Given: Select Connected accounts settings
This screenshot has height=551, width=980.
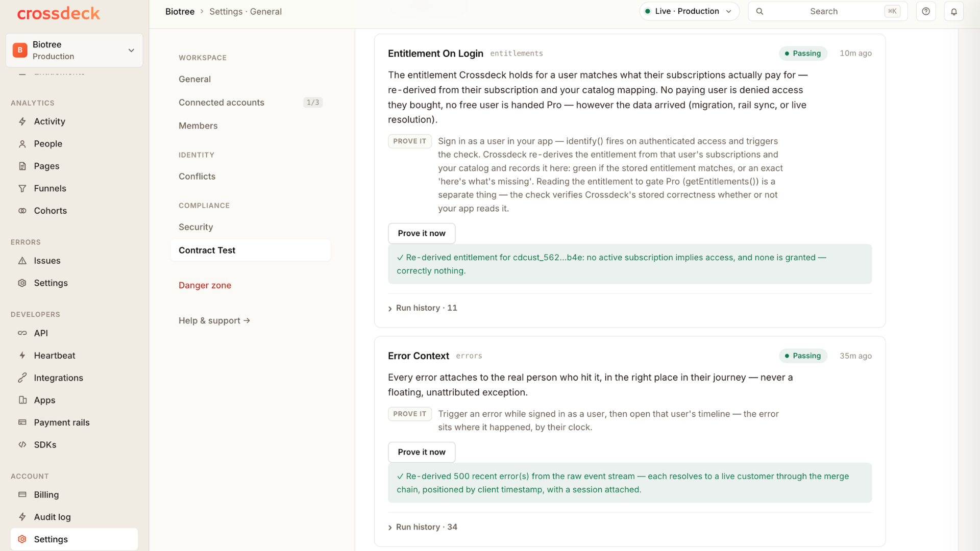Looking at the screenshot, I should [251, 103].
